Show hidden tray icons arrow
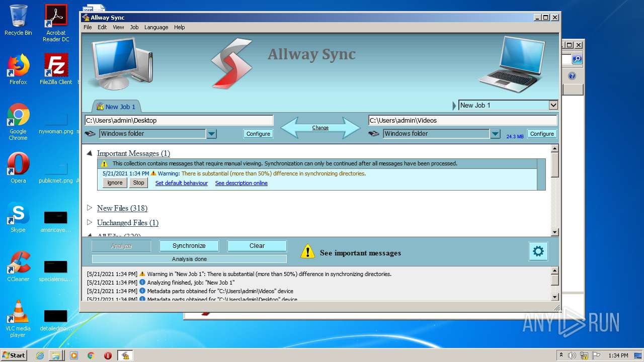Screen dimensions: 644x362 coord(561,355)
